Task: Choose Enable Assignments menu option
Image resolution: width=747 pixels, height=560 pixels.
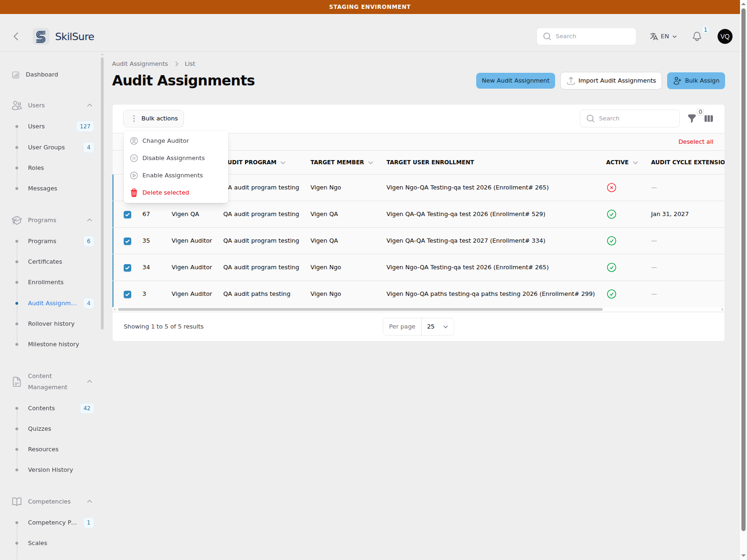Action: coord(176,175)
